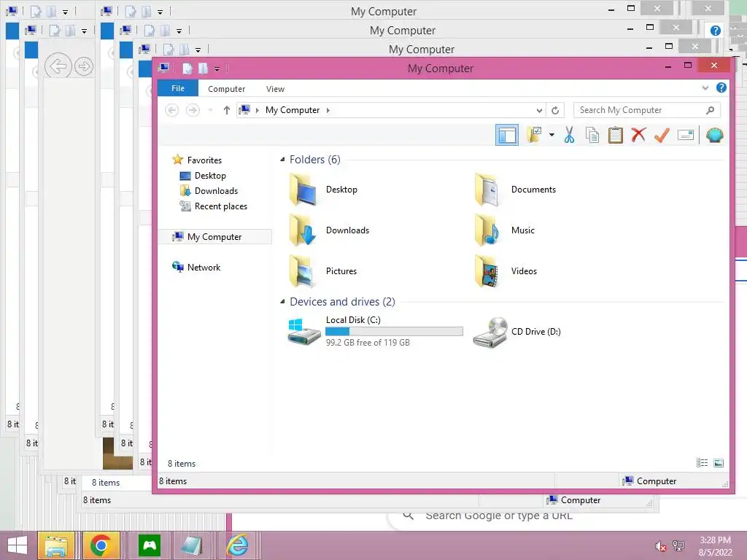Open address bar history dropdown
Screen dimensions: 747x560
[x=539, y=111]
